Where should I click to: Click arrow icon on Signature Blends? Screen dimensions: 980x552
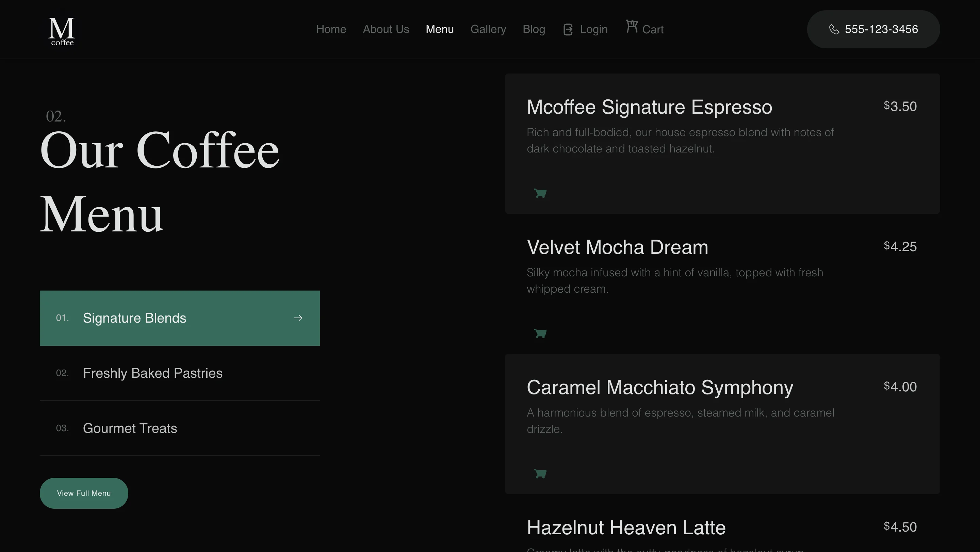298,318
